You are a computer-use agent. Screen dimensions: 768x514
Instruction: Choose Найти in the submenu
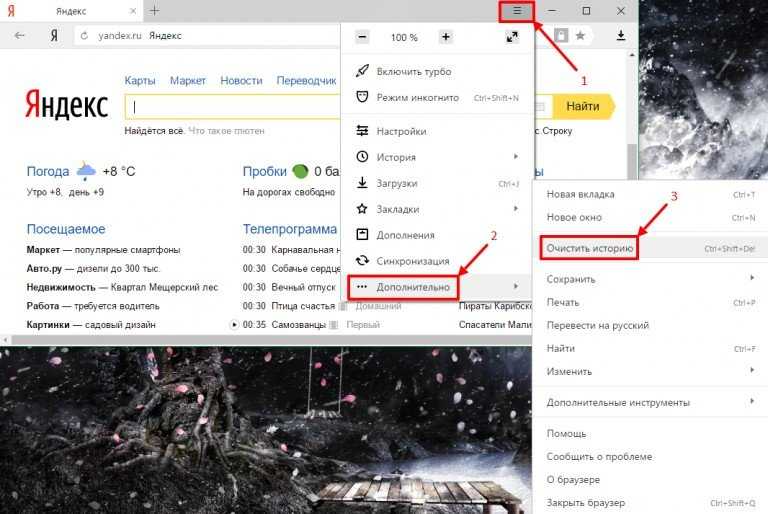click(x=650, y=348)
